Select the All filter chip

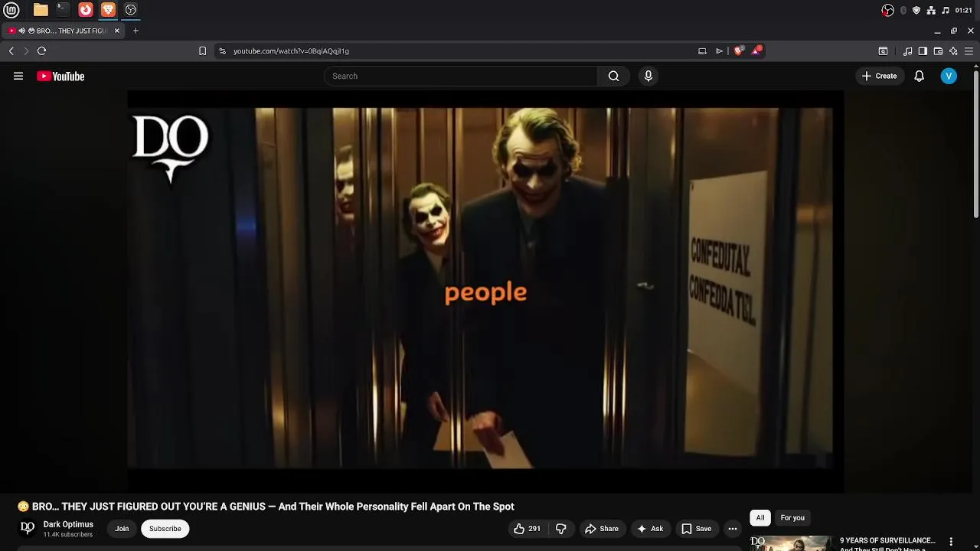click(x=760, y=518)
